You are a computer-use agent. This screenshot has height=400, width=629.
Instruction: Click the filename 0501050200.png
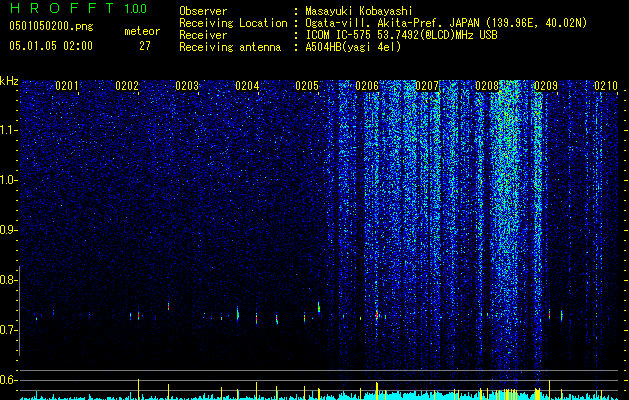click(x=51, y=26)
